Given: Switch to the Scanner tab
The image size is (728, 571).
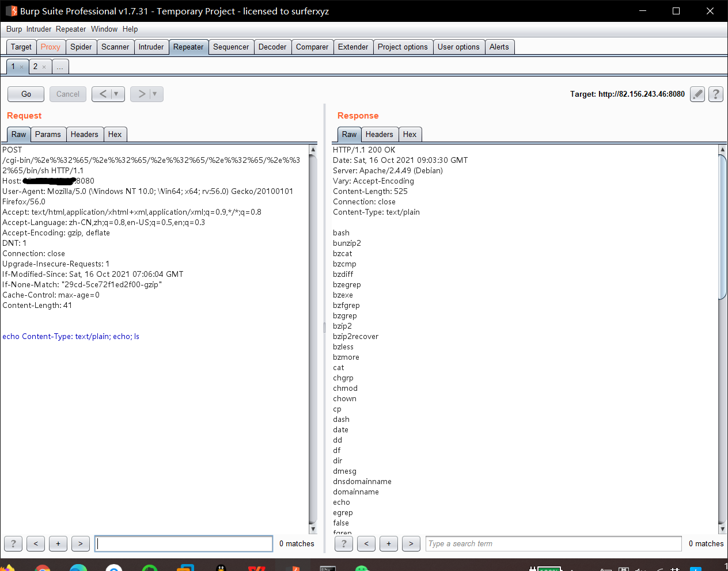Looking at the screenshot, I should 115,47.
